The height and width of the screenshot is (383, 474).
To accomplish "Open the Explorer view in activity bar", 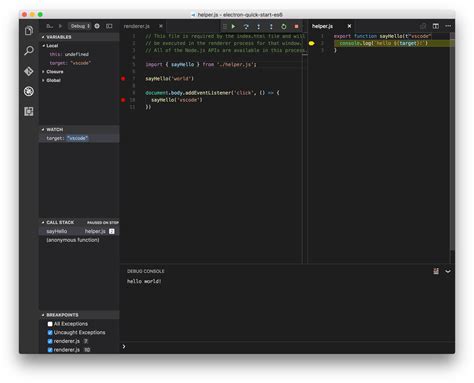I will coord(29,31).
